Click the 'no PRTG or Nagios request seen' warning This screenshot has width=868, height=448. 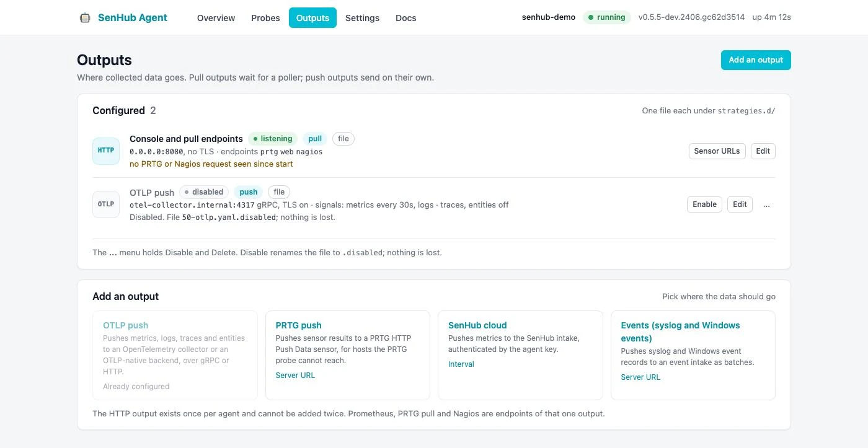point(211,164)
